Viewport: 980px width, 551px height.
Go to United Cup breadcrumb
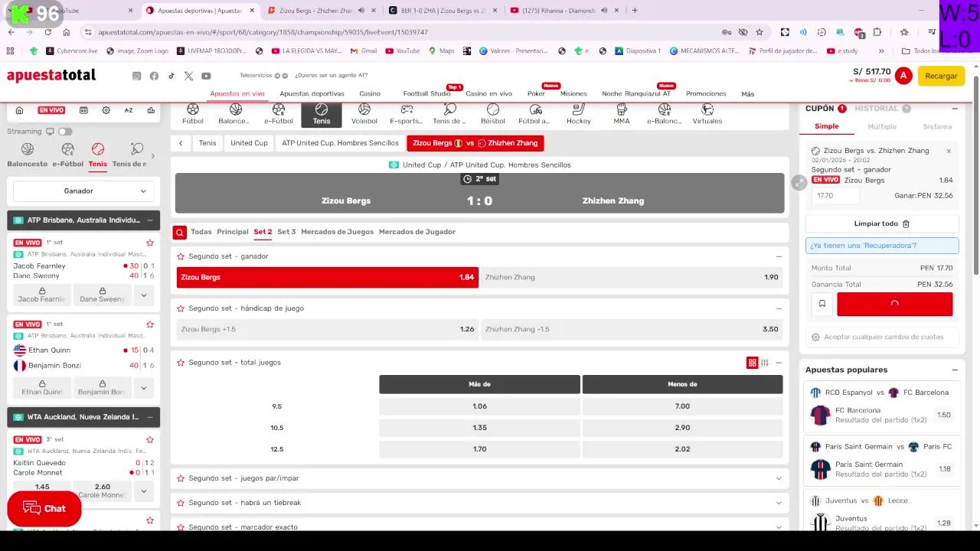pos(249,143)
